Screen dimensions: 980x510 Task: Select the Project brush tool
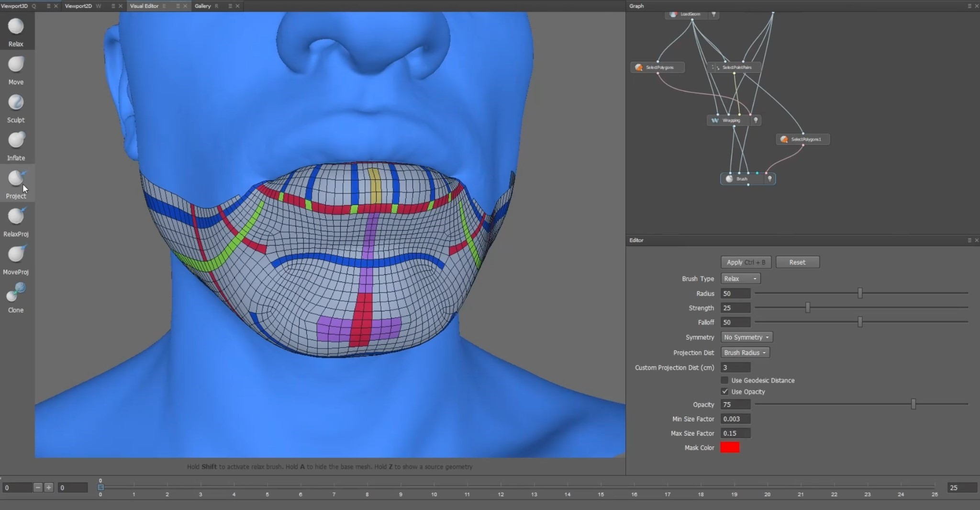click(x=16, y=184)
